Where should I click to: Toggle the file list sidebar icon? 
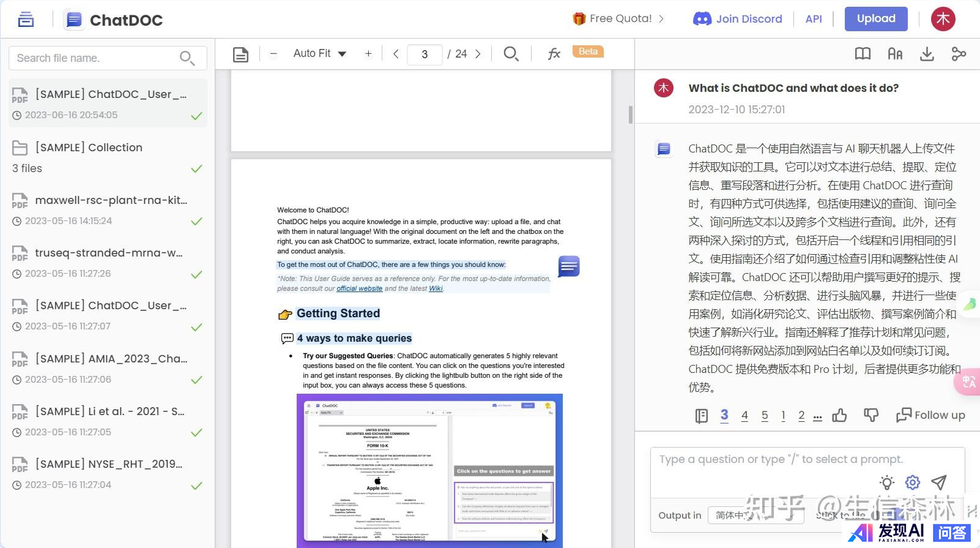coord(26,20)
